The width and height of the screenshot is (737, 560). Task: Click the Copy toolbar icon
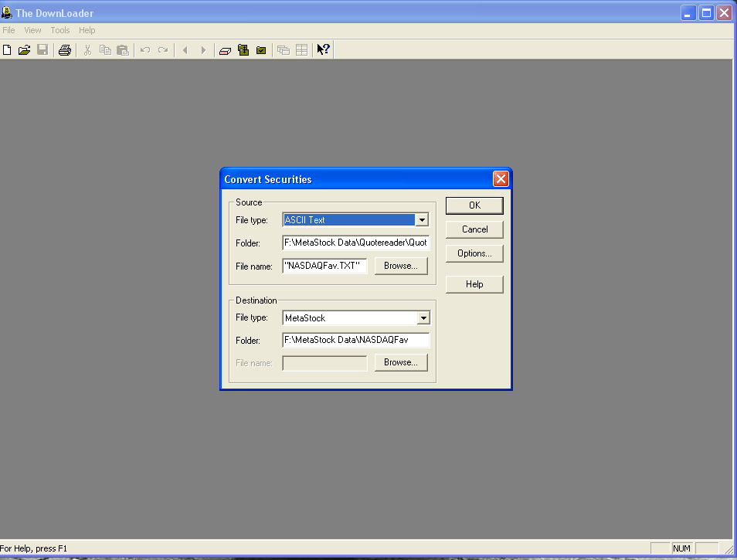pos(105,49)
